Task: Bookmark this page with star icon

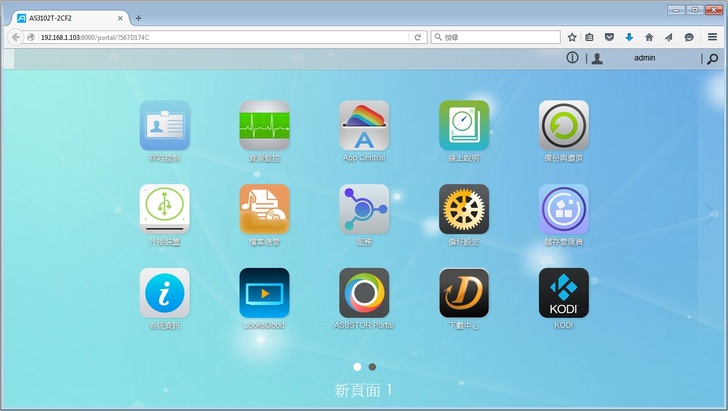Action: pyautogui.click(x=572, y=37)
